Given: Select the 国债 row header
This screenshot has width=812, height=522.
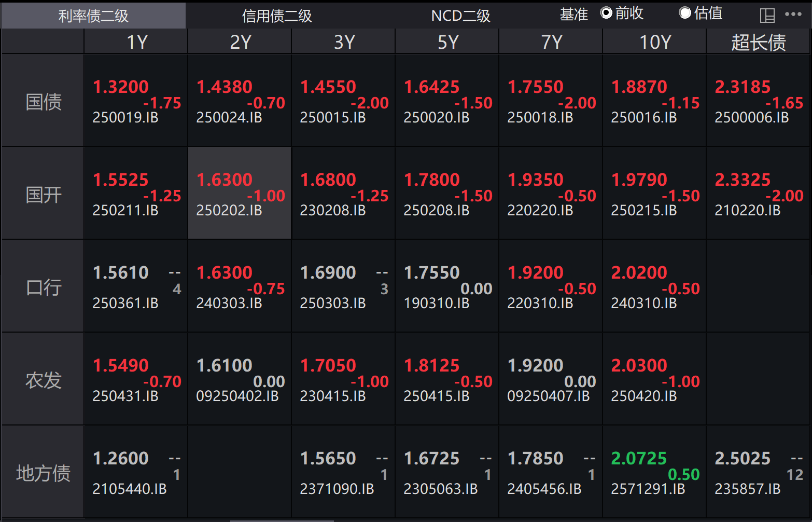Looking at the screenshot, I should (44, 102).
